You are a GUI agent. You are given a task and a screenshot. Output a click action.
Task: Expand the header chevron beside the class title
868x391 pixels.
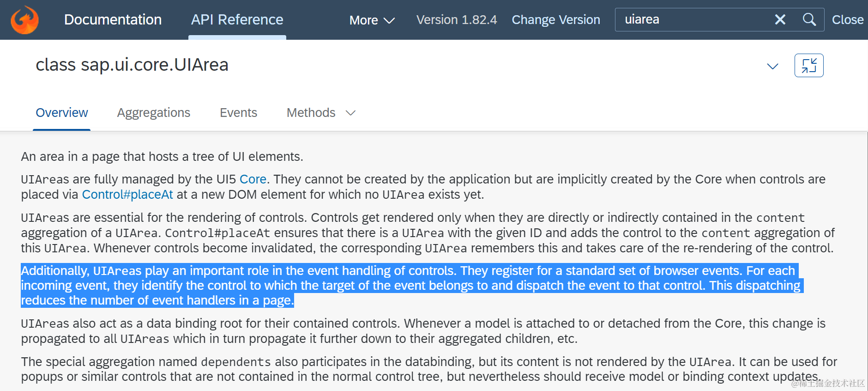point(772,66)
